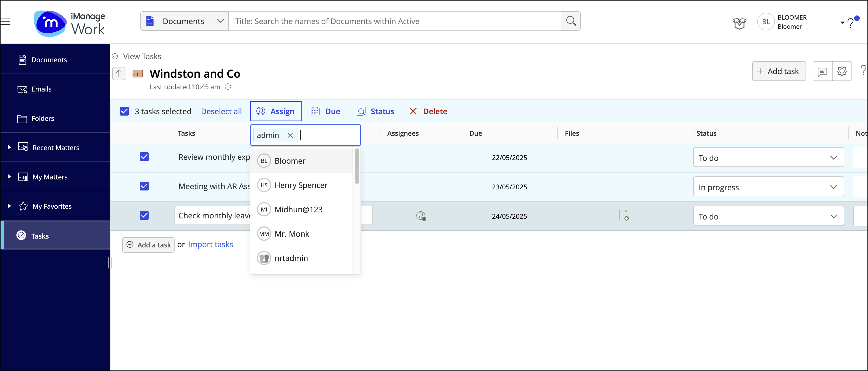The image size is (868, 371).
Task: Click the Import tasks link
Action: tap(210, 244)
